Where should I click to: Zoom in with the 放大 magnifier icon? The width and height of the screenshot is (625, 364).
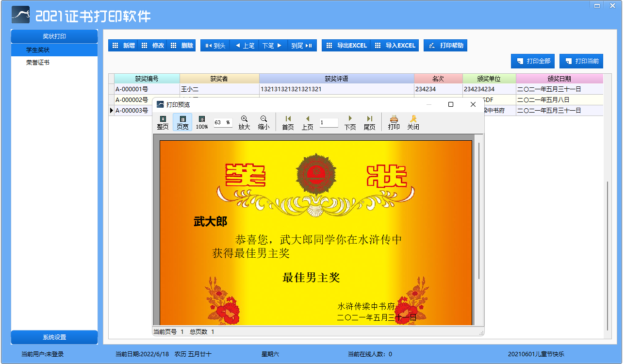[x=244, y=122]
